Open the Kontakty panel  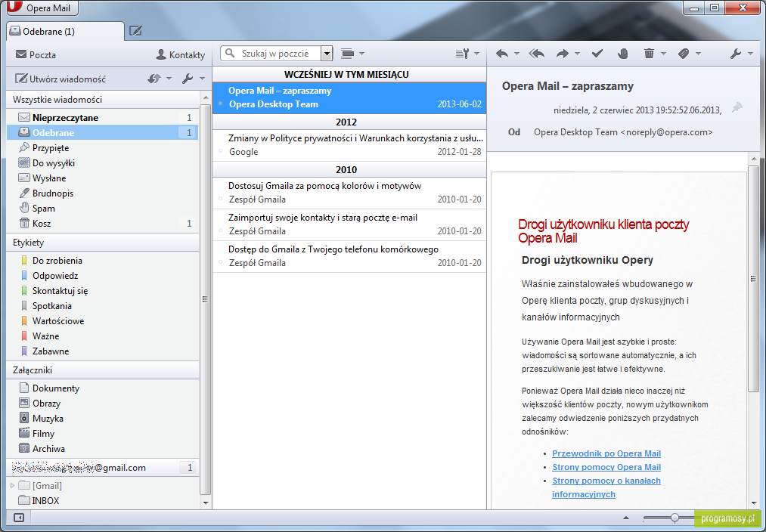click(180, 54)
